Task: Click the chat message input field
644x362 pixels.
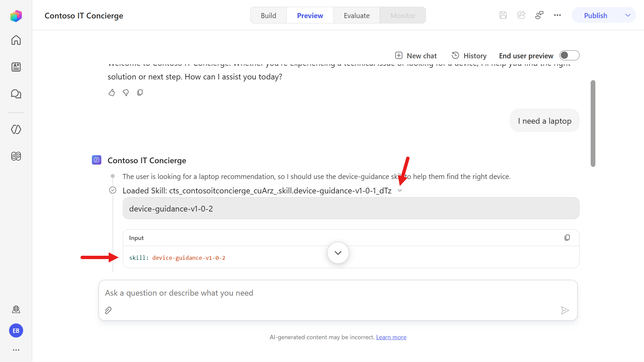Action: (338, 293)
